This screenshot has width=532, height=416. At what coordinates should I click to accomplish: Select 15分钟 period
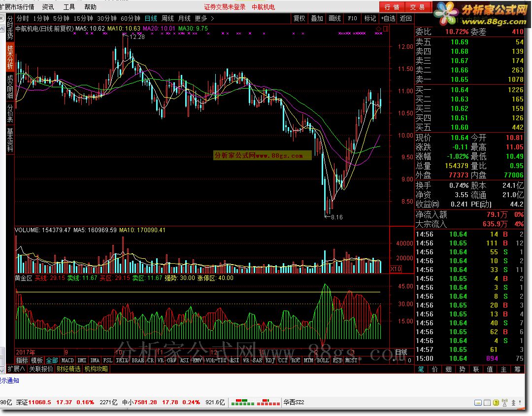click(x=83, y=18)
